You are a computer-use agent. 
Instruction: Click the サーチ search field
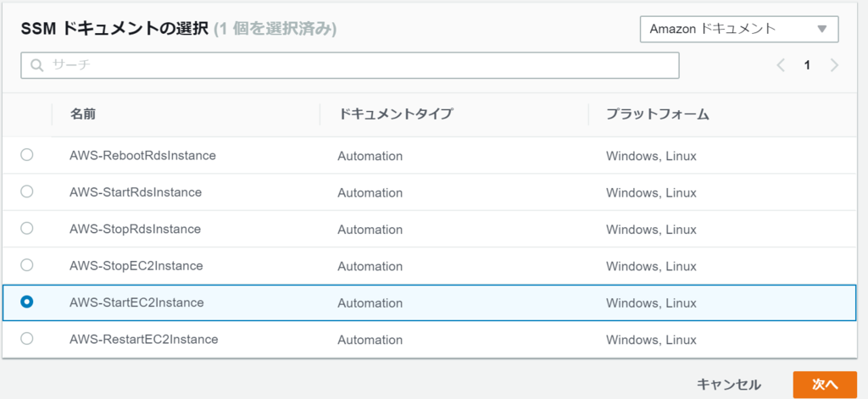click(x=350, y=65)
